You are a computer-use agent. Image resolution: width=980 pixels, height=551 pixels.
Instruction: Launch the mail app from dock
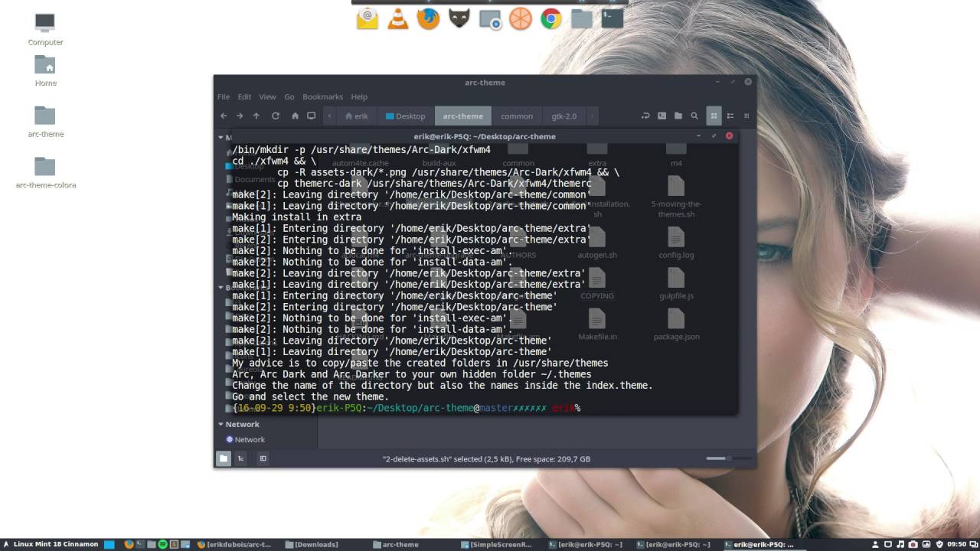point(367,18)
